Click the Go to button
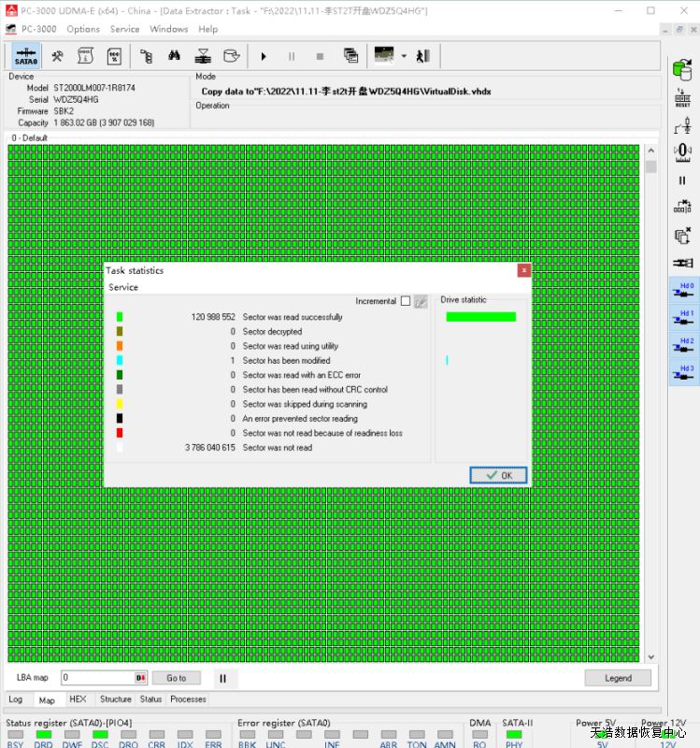 point(177,678)
